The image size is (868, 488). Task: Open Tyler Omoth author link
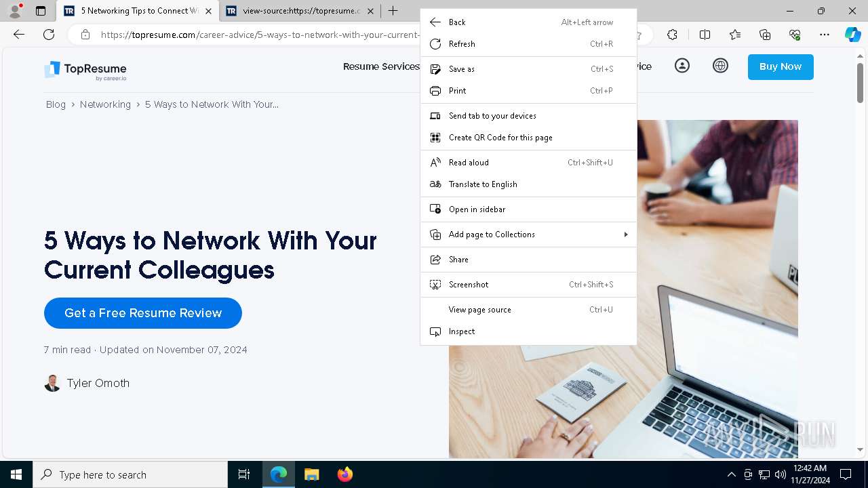pyautogui.click(x=98, y=383)
